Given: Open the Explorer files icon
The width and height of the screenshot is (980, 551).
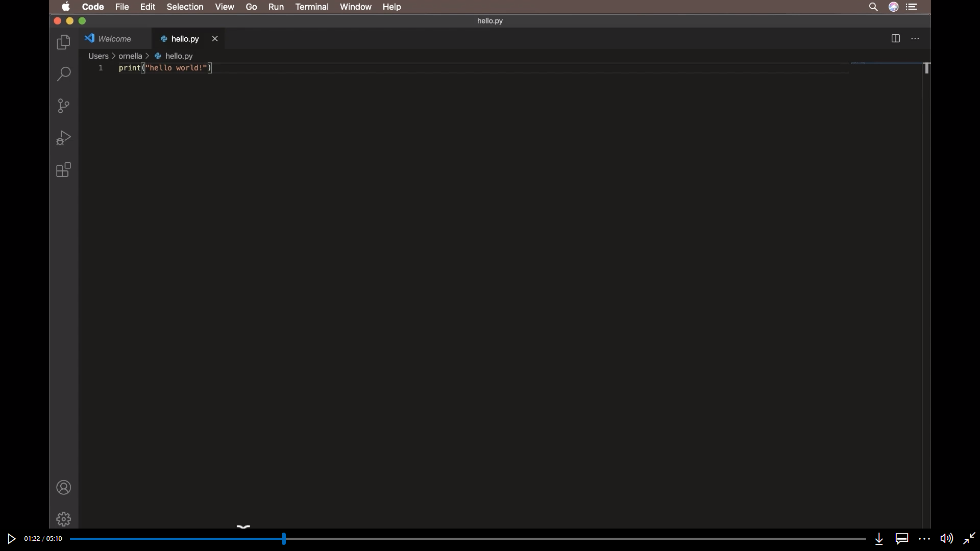Looking at the screenshot, I should tap(63, 42).
